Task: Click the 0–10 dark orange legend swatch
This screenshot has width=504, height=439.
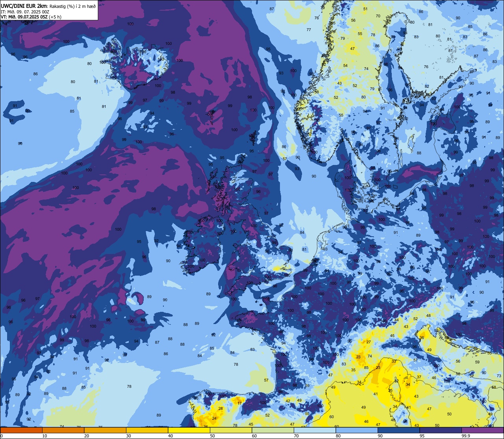Action: coord(21,430)
